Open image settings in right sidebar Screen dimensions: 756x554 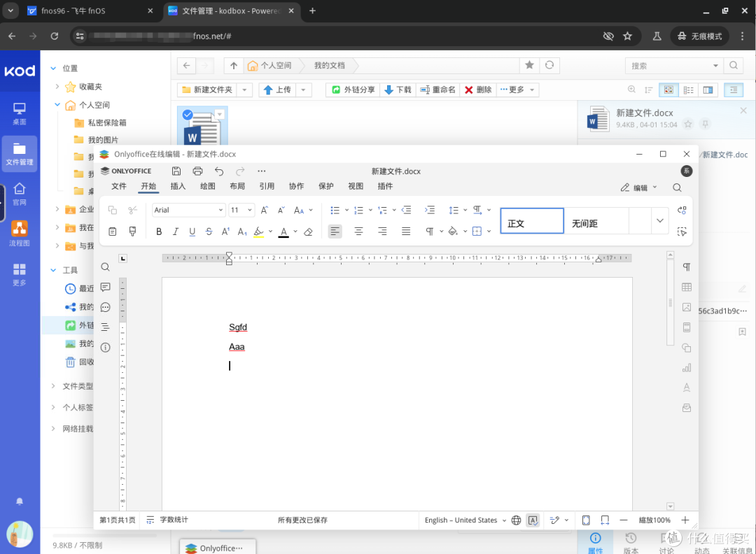point(687,307)
